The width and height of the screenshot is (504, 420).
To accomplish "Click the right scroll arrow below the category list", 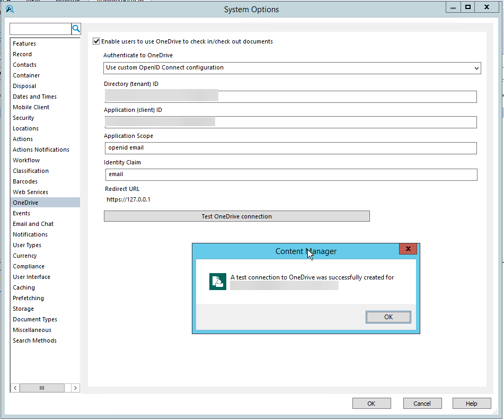I will tap(76, 388).
